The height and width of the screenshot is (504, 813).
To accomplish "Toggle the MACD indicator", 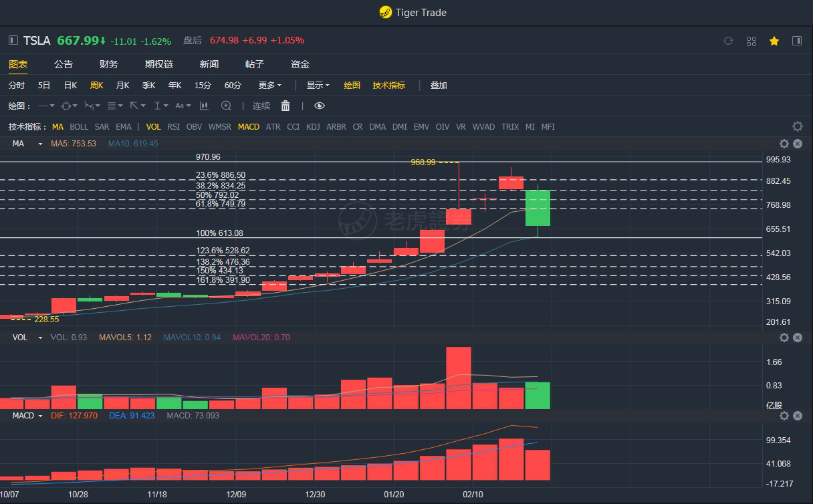I will [x=249, y=126].
